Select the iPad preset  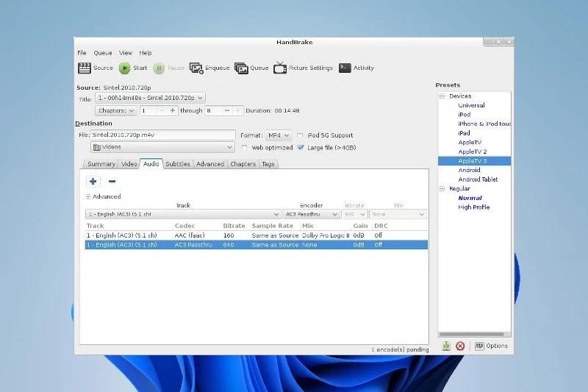click(464, 133)
